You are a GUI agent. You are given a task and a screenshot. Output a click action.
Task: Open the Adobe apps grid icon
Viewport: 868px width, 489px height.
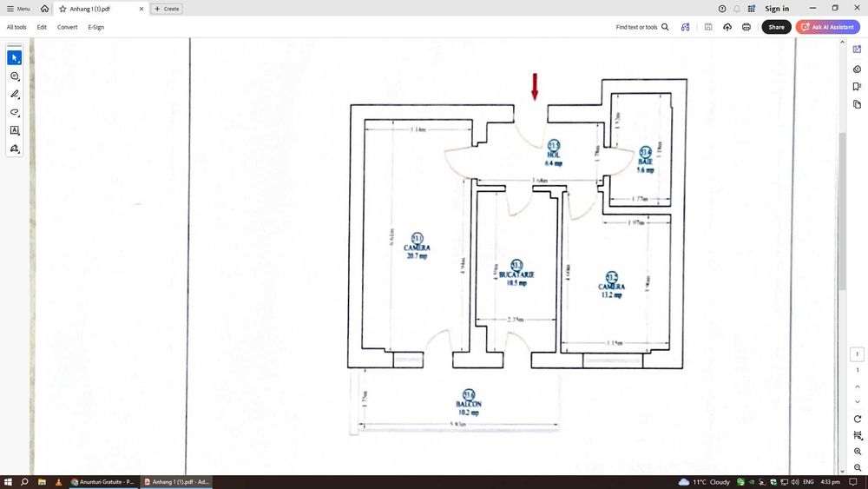pyautogui.click(x=751, y=9)
